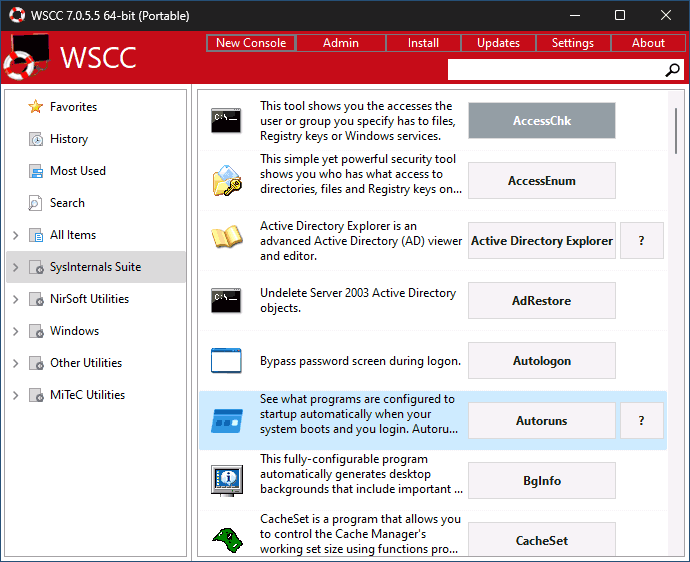Select the NirSoft Utilities label
The width and height of the screenshot is (690, 562).
coord(89,299)
